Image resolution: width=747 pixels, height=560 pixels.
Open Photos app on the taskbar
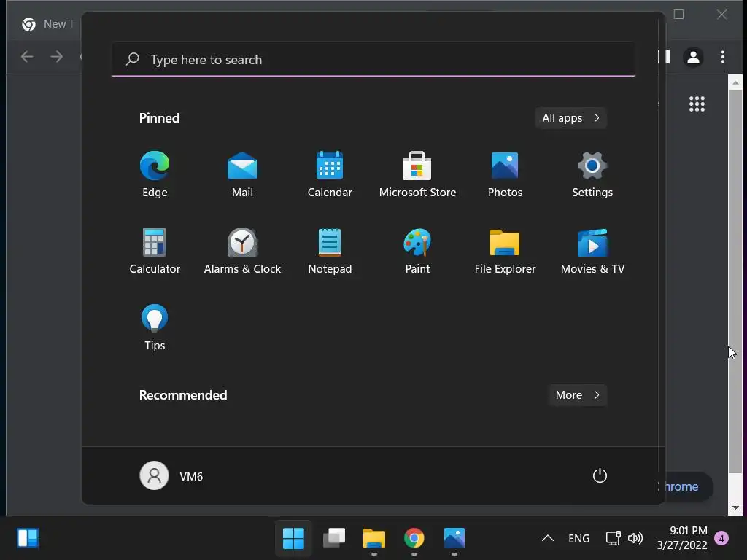(454, 539)
